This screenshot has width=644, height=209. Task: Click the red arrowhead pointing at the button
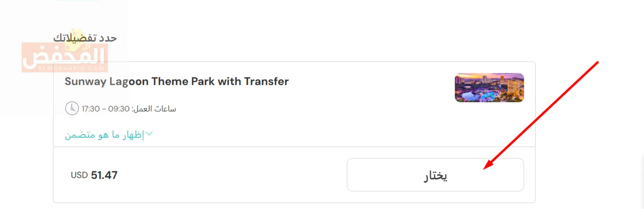tap(488, 164)
